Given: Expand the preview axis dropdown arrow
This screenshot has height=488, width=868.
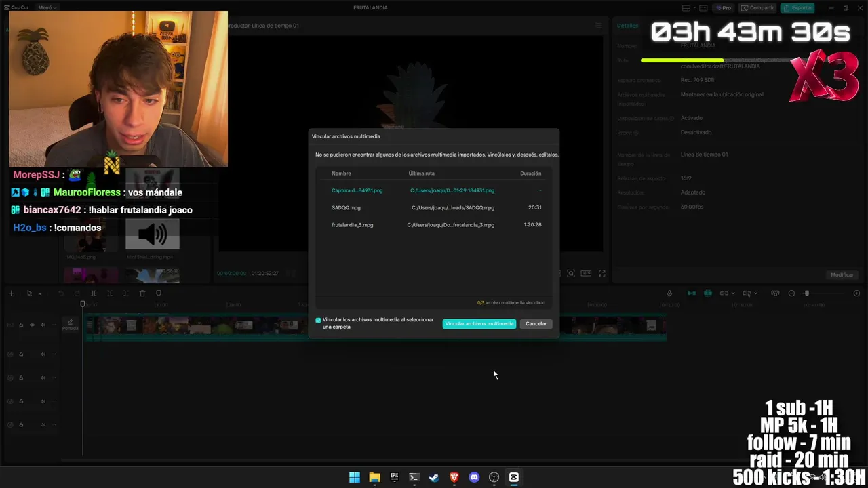Looking at the screenshot, I should pyautogui.click(x=756, y=293).
